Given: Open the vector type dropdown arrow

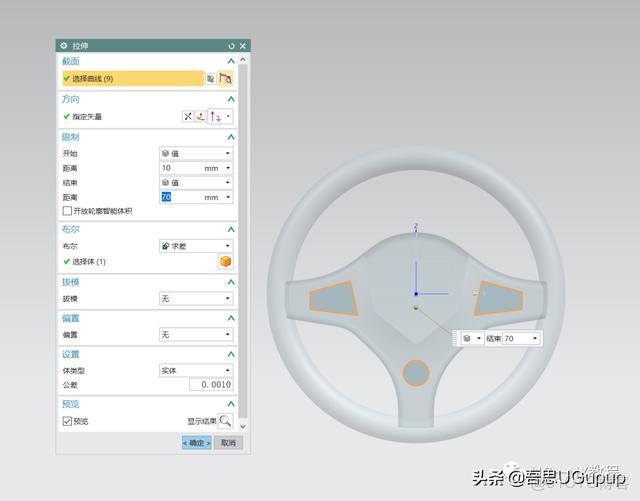Looking at the screenshot, I should click(x=228, y=116).
